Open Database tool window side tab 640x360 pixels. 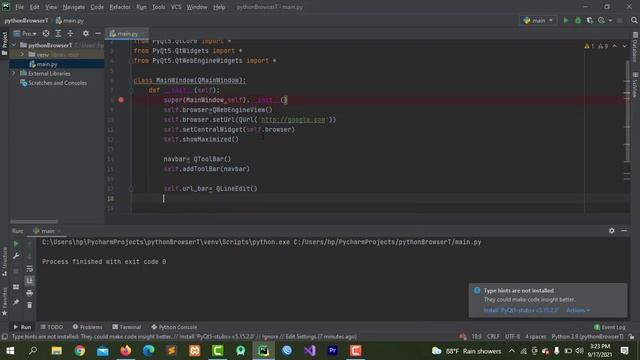point(635,47)
